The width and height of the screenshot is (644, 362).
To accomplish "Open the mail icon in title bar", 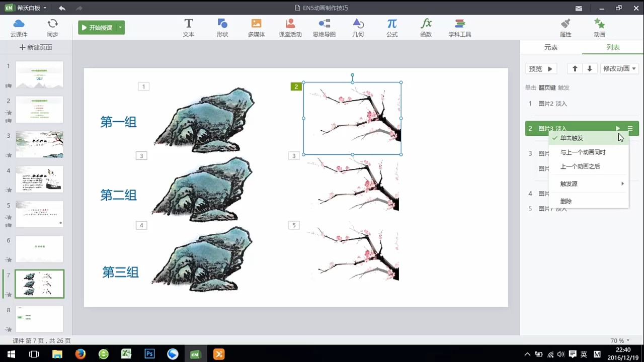I will (579, 8).
